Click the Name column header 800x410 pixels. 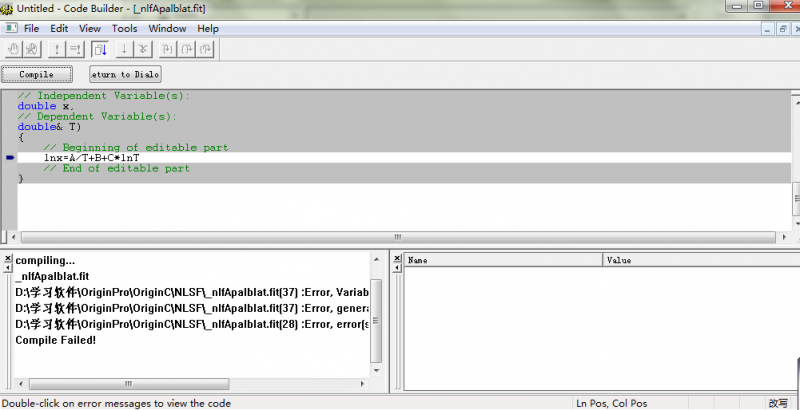[503, 260]
